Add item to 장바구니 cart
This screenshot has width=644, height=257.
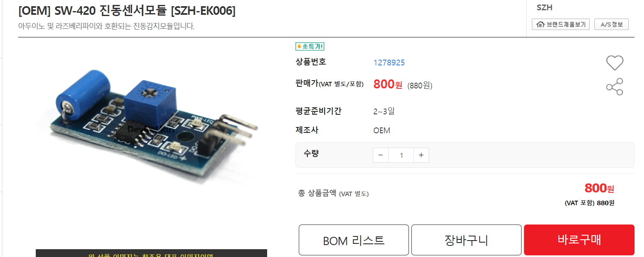point(466,240)
